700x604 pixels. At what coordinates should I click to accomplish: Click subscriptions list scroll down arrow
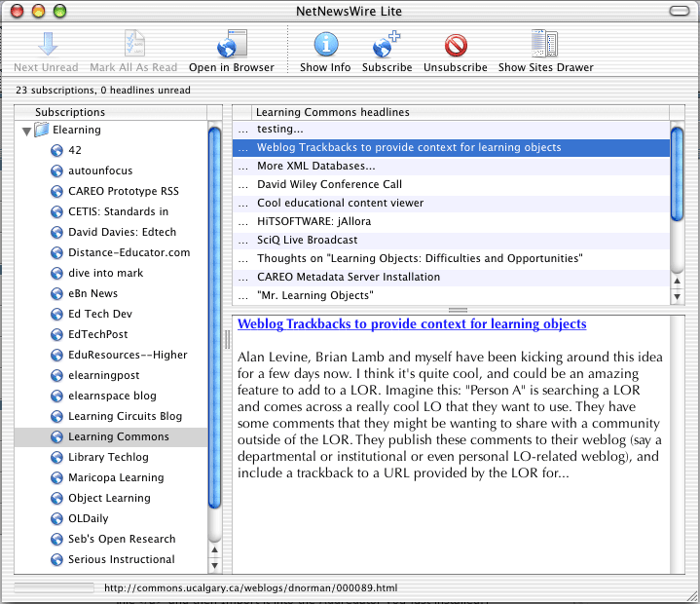click(x=215, y=564)
